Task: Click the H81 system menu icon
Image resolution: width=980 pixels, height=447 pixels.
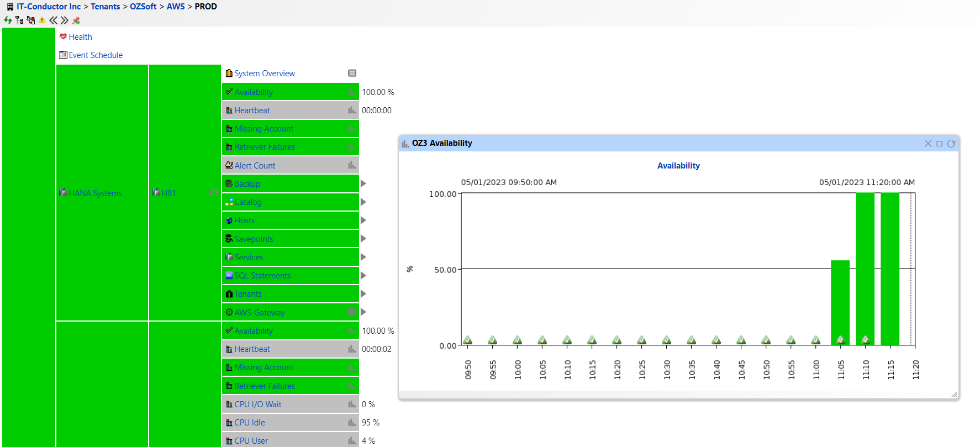Action: 214,193
